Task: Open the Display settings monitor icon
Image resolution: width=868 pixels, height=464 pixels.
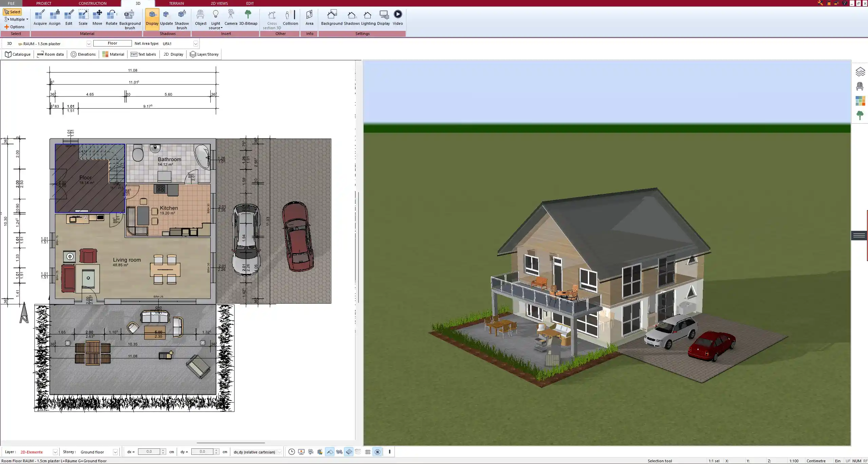Action: [x=384, y=18]
